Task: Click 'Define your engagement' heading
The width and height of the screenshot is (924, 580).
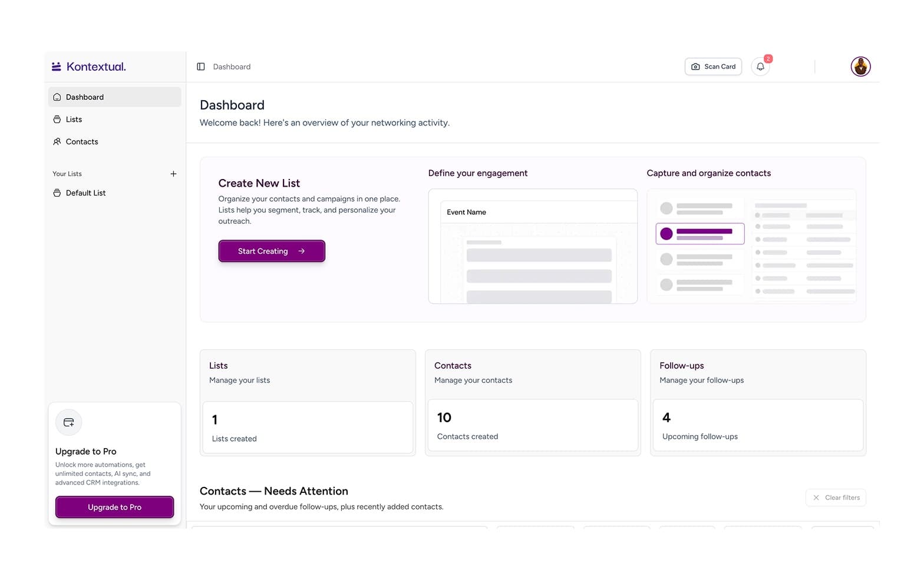Action: point(478,173)
